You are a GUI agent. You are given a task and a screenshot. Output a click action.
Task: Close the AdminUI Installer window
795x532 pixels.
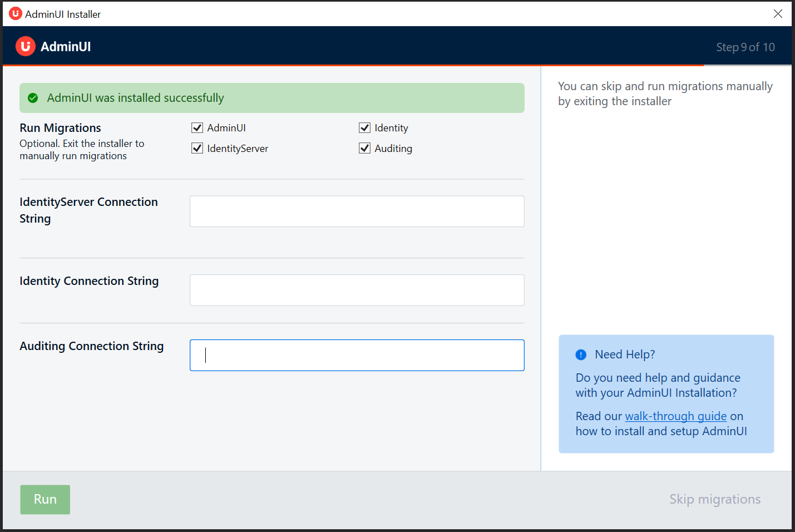(x=778, y=14)
